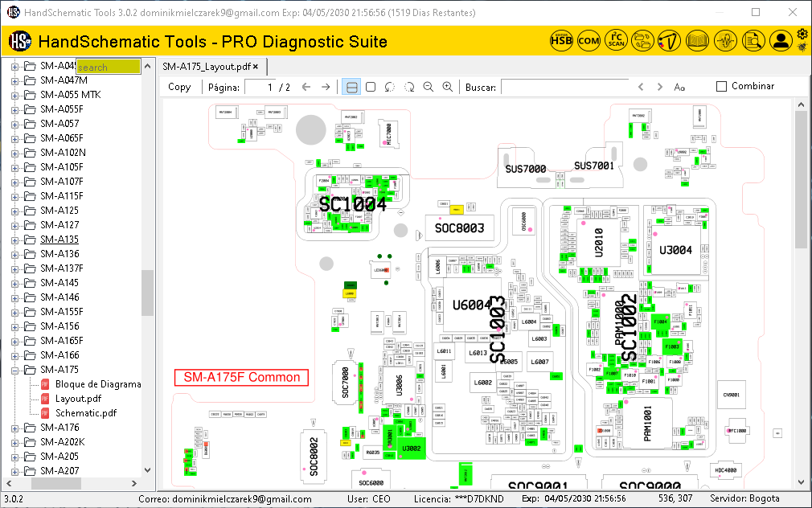The width and height of the screenshot is (812, 508).
Task: Click the SOC8003 component
Action: click(x=459, y=227)
